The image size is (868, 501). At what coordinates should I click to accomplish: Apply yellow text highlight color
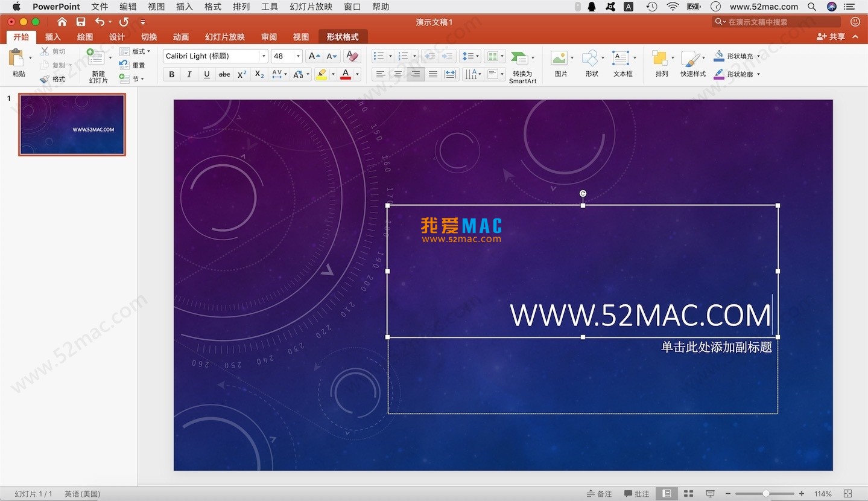pos(322,74)
